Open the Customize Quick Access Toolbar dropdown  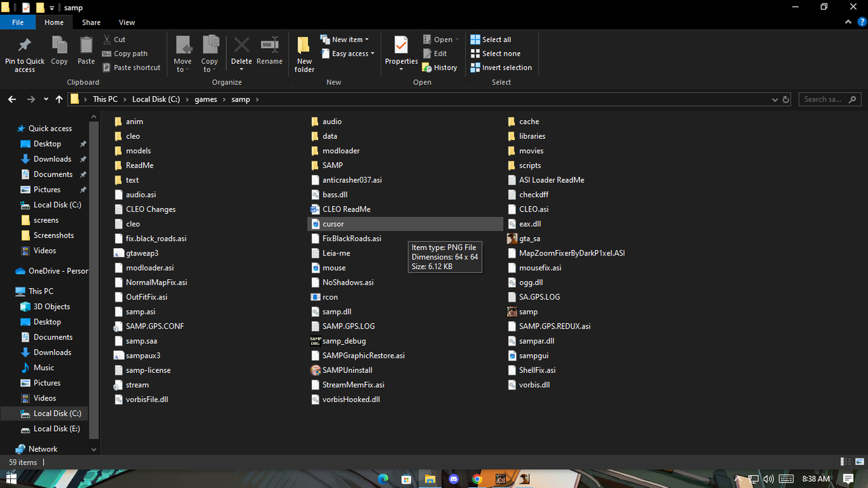tap(52, 7)
